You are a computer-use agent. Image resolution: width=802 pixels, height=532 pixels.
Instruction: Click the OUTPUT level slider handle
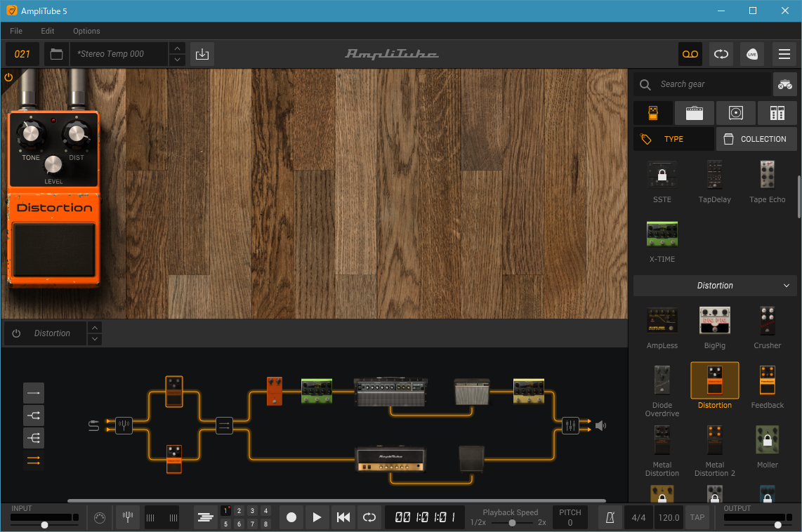coord(778,525)
